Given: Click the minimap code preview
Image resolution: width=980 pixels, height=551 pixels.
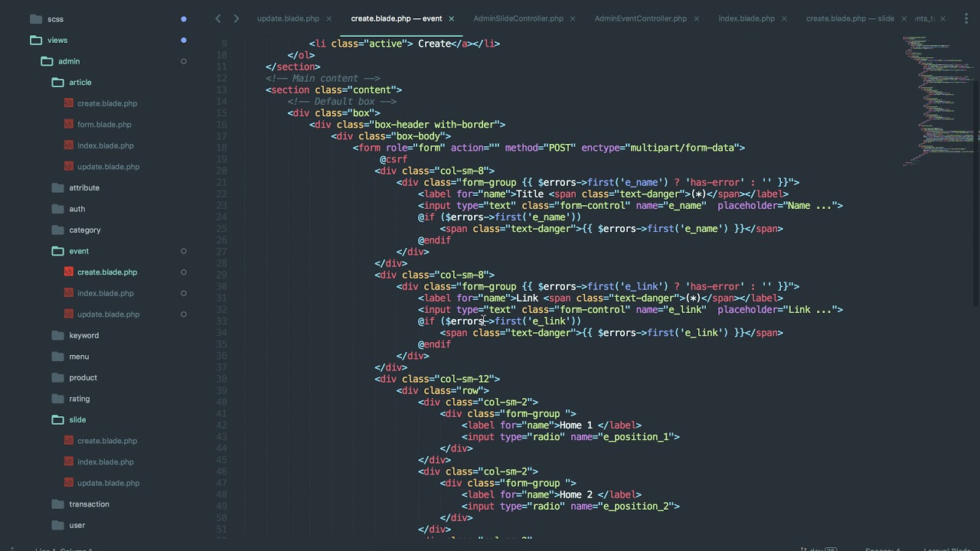Looking at the screenshot, I should (x=938, y=99).
